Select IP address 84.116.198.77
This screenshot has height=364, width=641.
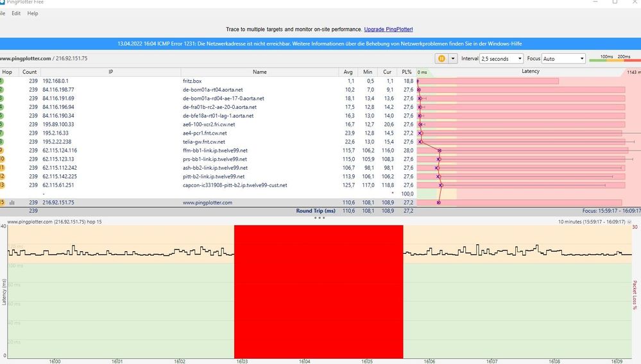pyautogui.click(x=58, y=90)
